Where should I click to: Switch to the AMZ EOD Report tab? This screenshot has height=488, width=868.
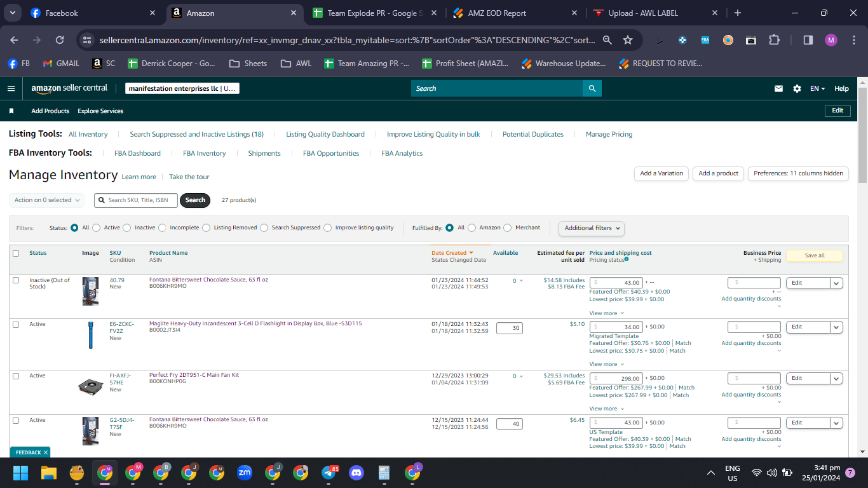point(515,13)
